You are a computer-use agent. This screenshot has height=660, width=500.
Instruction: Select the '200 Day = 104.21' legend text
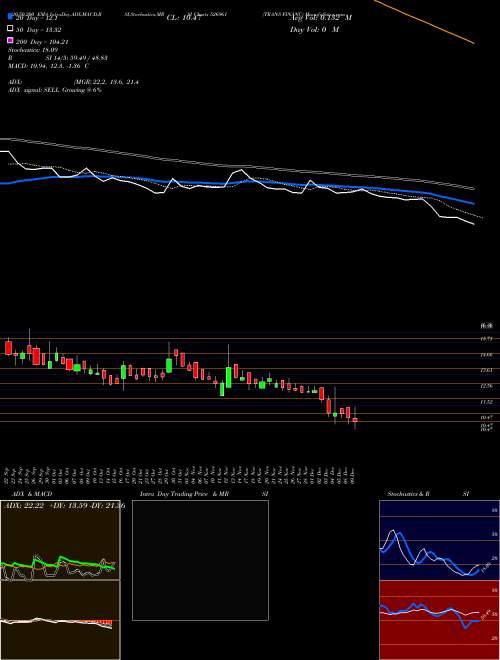(x=42, y=42)
